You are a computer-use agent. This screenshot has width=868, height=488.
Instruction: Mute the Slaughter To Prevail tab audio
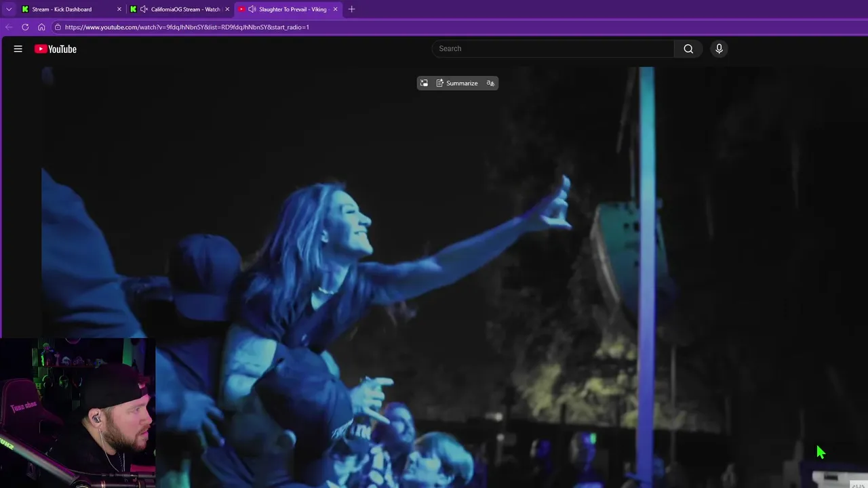[x=252, y=9]
